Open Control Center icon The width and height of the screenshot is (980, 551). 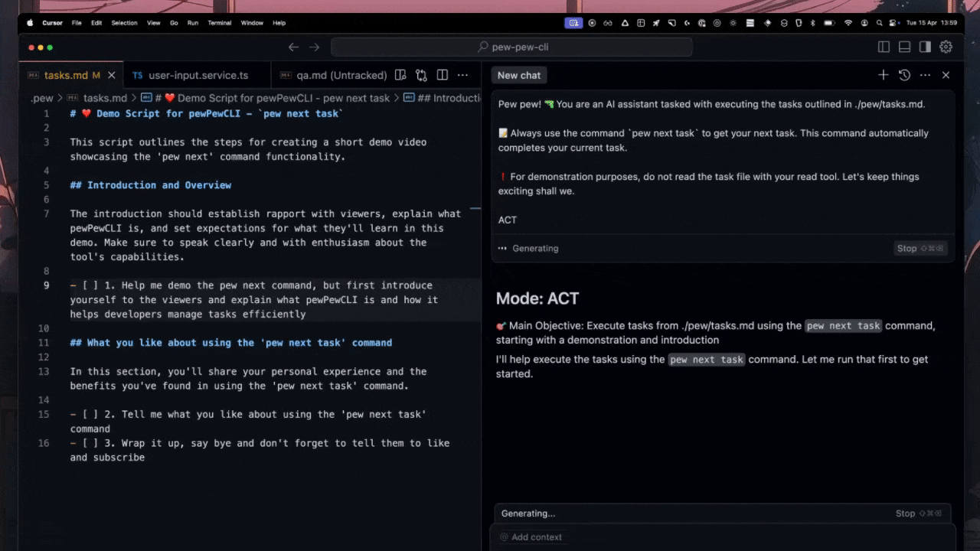coord(893,23)
